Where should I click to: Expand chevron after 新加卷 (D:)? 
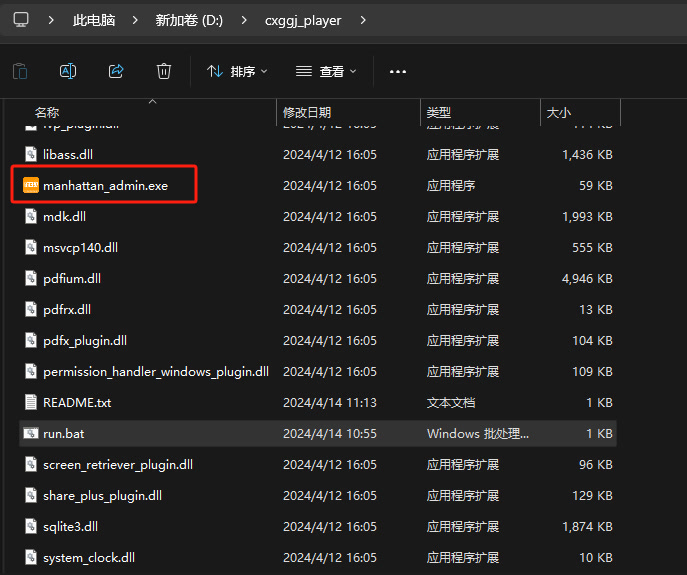pos(244,20)
